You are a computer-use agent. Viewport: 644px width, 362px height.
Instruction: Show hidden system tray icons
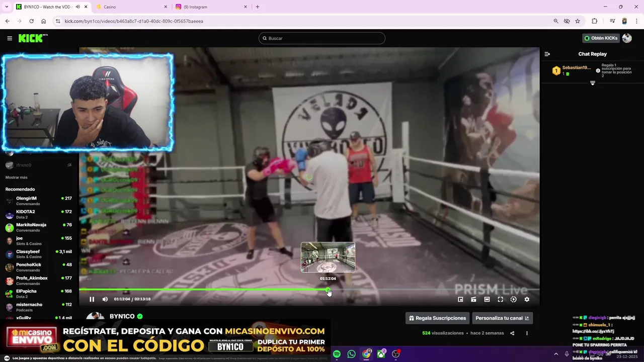coord(556,354)
